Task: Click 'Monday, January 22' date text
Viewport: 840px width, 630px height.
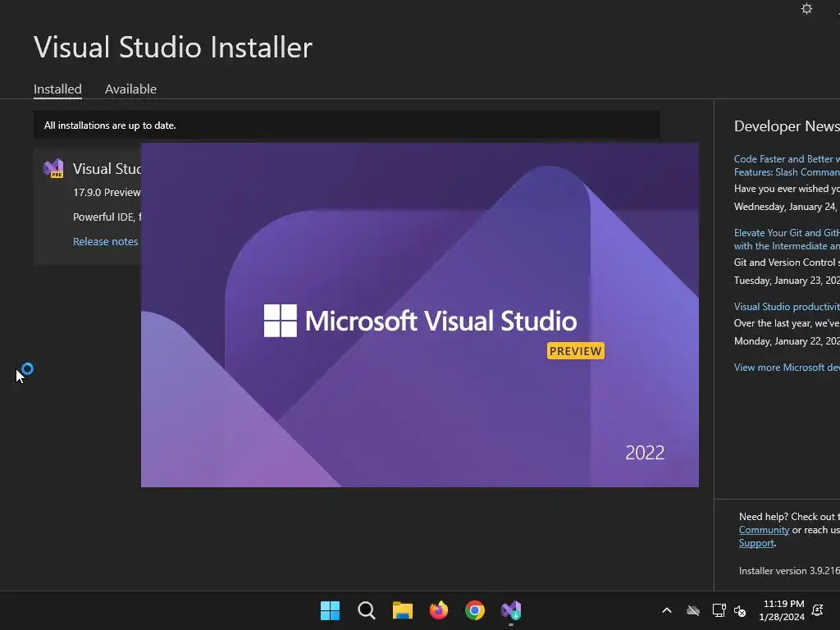Action: coord(787,340)
